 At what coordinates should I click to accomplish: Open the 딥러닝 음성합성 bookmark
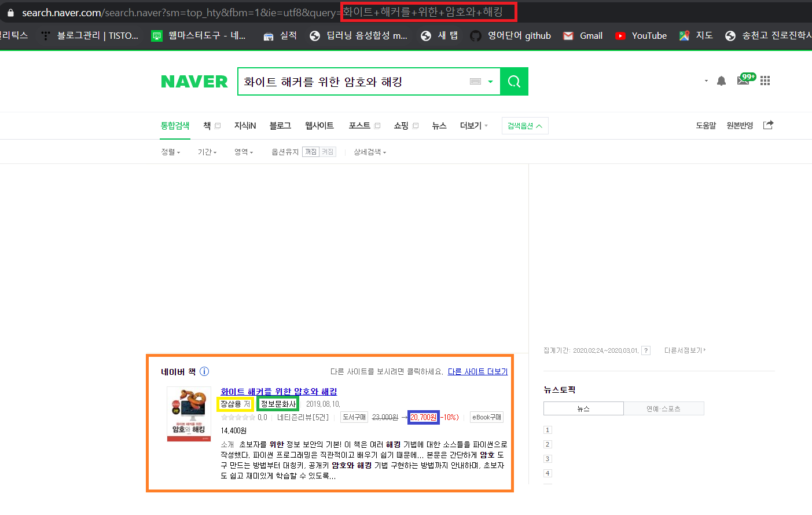coord(358,35)
